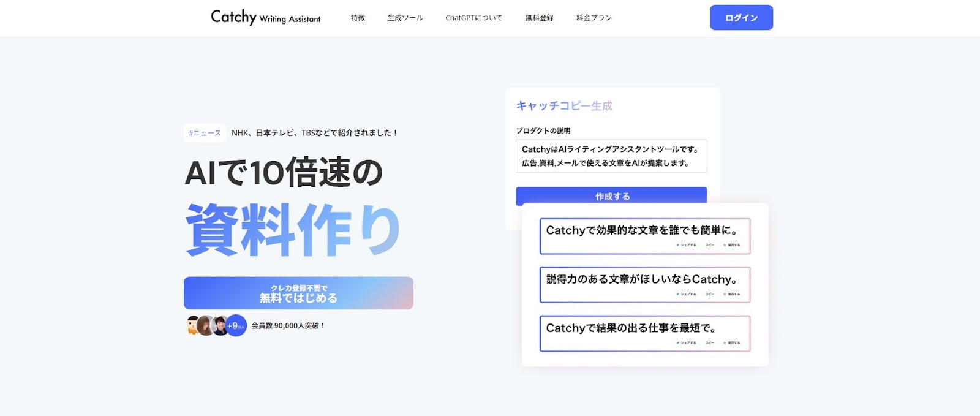Focus the product description input field
The image size is (980, 416).
tap(611, 156)
